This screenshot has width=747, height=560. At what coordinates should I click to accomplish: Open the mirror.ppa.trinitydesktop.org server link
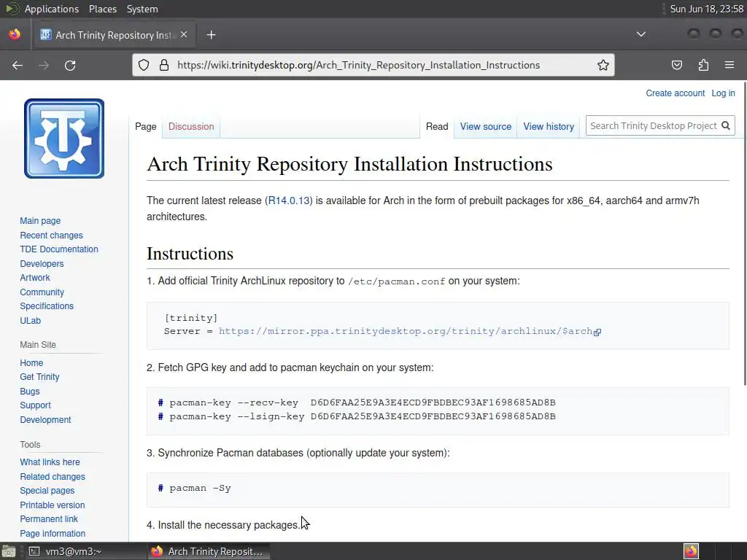[x=410, y=331]
